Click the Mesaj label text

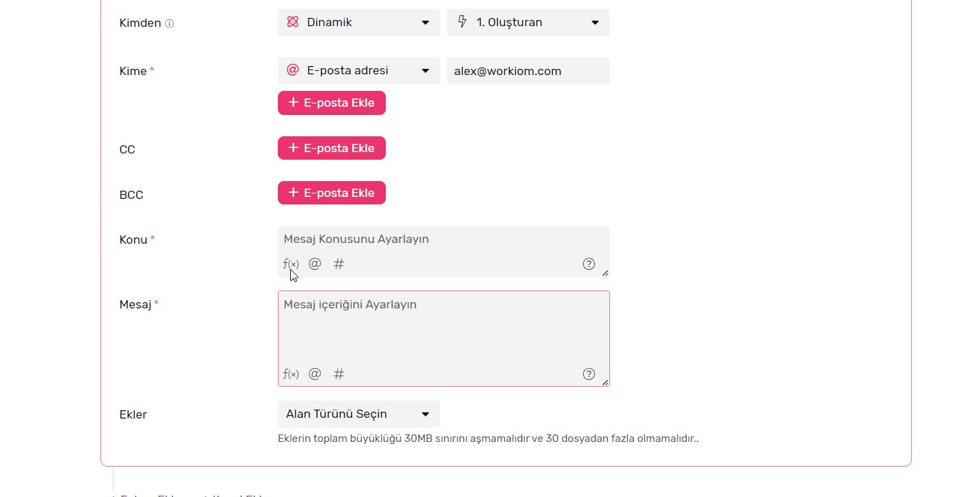pyautogui.click(x=135, y=304)
